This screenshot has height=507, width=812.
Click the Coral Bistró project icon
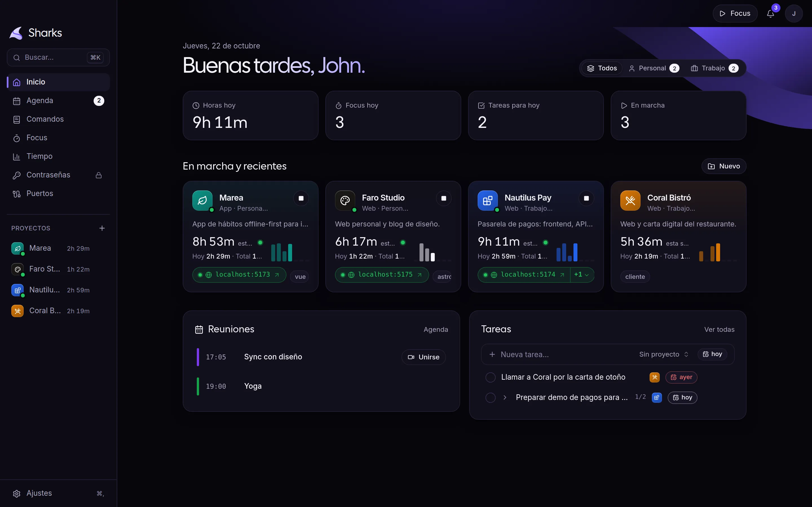point(630,201)
